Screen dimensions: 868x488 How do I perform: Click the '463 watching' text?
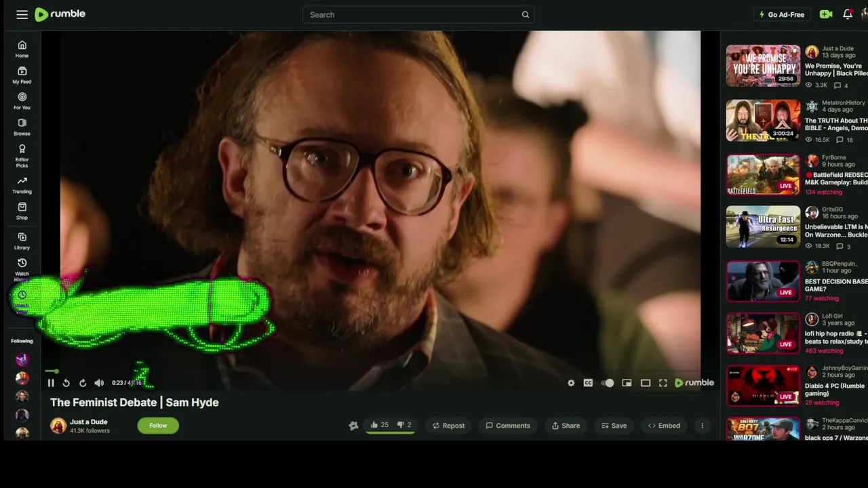coord(823,351)
